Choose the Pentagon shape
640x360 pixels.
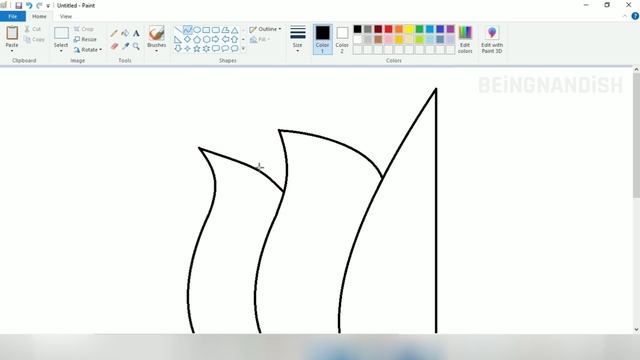[x=197, y=39]
